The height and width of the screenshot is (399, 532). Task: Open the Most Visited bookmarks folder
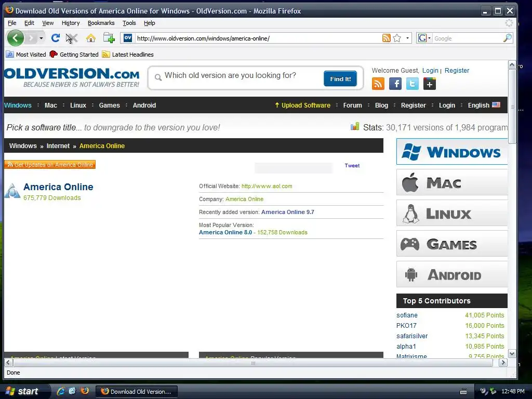(x=26, y=54)
